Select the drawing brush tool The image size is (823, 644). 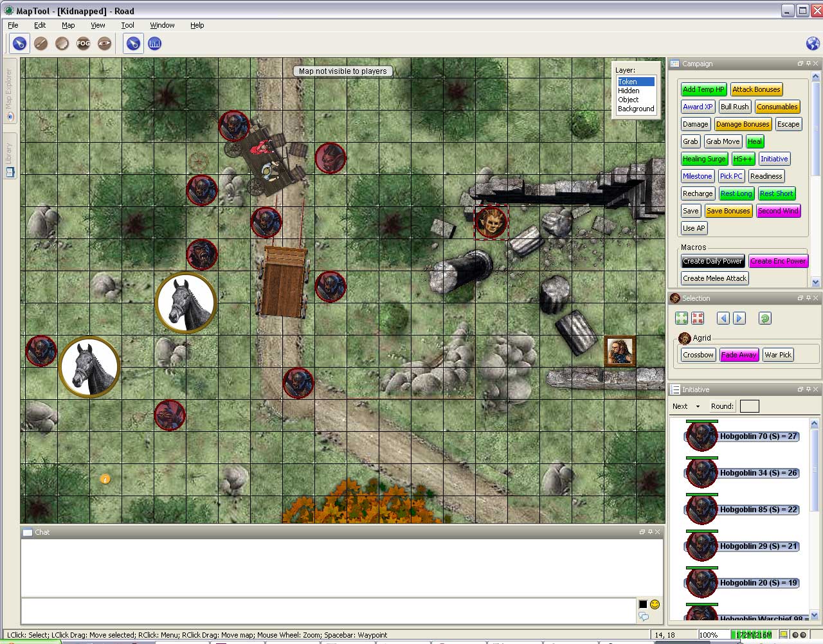(x=41, y=44)
